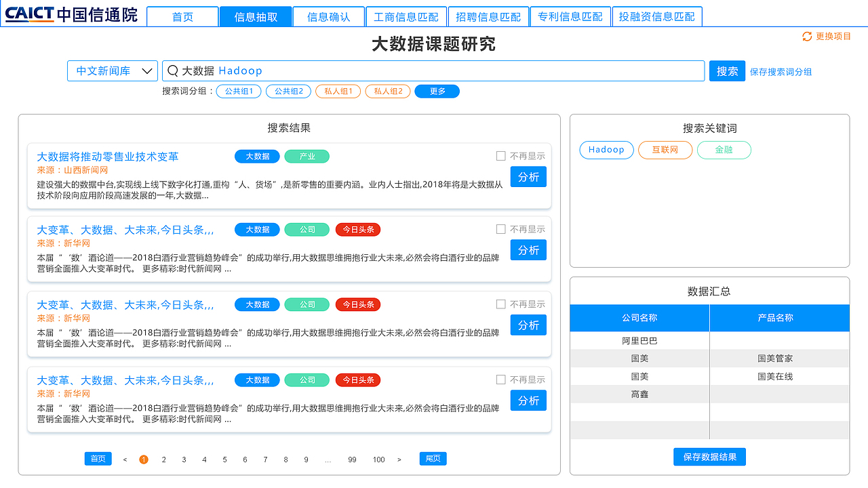Click the 产品名称 column header
The image size is (868, 488).
[780, 318]
